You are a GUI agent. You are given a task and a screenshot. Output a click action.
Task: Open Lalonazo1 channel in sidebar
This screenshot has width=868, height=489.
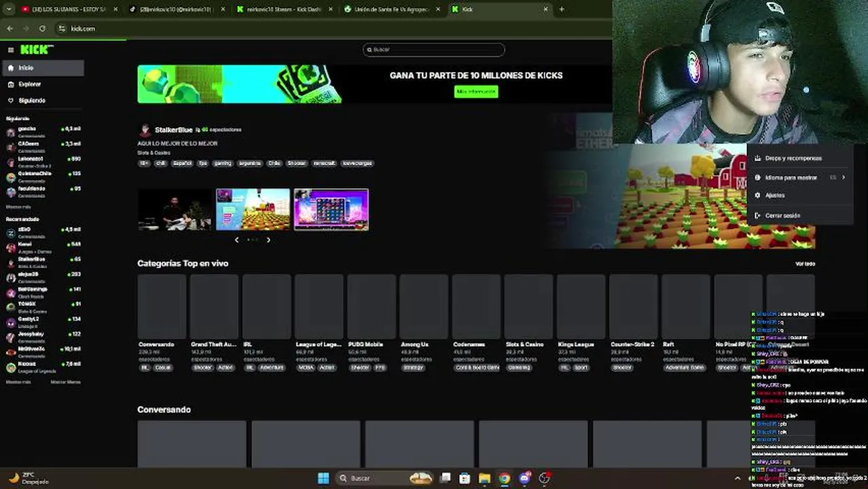click(x=43, y=162)
